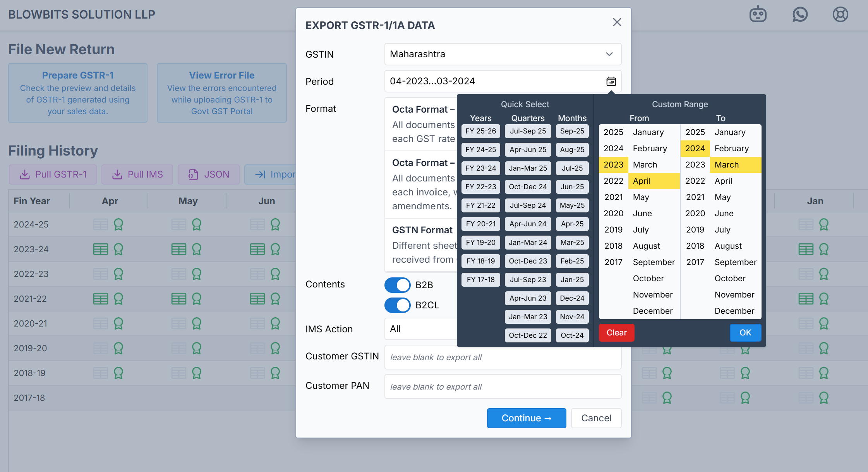This screenshot has height=472, width=868.
Task: Click the WhatsApp support icon
Action: coord(800,15)
